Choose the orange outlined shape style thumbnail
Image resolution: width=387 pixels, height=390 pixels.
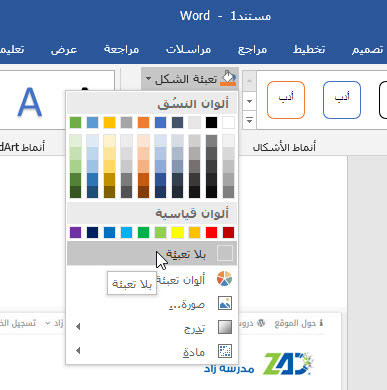tap(286, 100)
